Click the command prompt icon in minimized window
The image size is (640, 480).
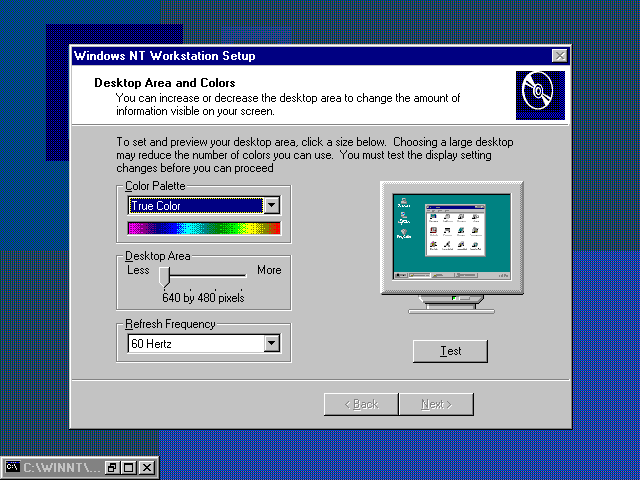[x=13, y=467]
